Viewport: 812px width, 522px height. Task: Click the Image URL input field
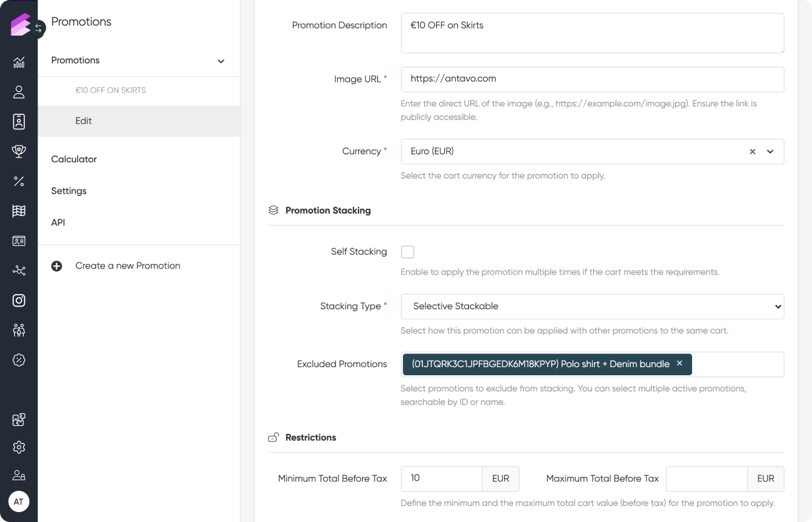tap(592, 79)
